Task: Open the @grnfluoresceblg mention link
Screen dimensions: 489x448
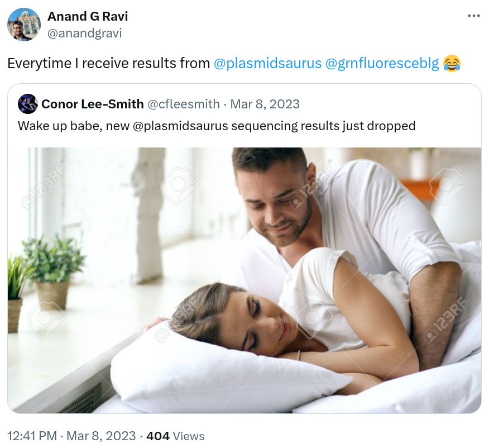Action: tap(382, 63)
